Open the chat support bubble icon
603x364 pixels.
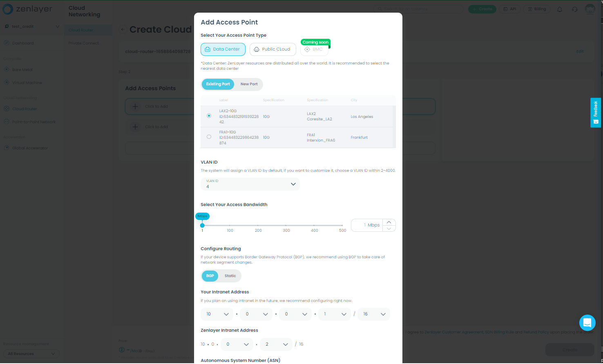coord(587,323)
